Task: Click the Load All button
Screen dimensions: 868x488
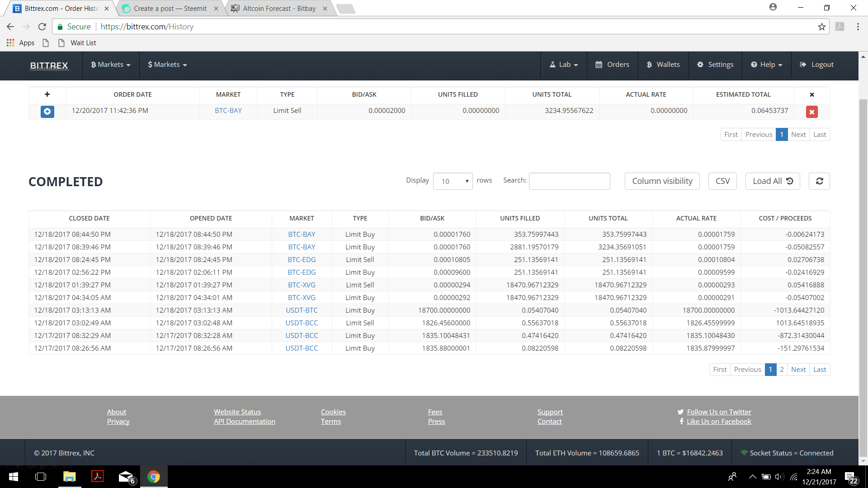Action: click(773, 181)
